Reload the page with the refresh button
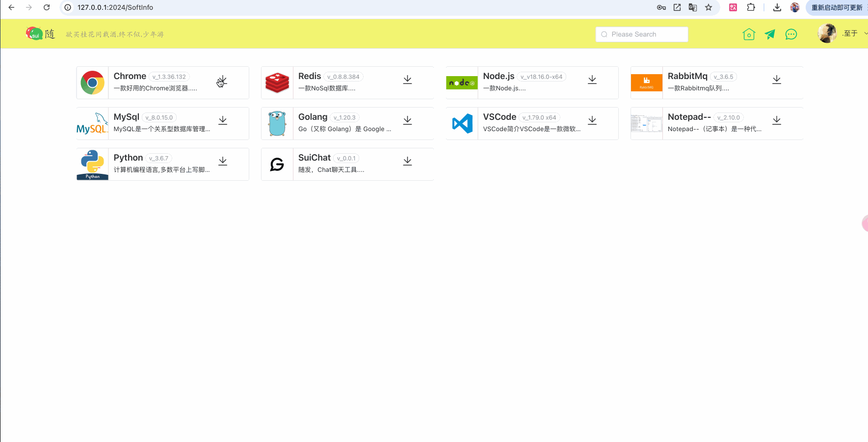This screenshot has height=442, width=868. pos(47,7)
